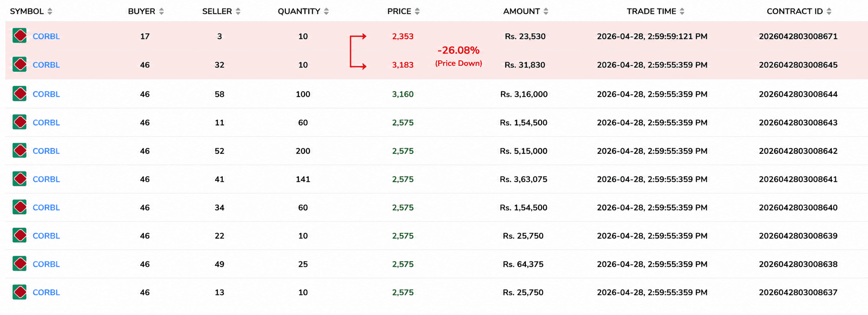The width and height of the screenshot is (868, 315).
Task: Sort by Amount column arrows
Action: click(x=546, y=12)
